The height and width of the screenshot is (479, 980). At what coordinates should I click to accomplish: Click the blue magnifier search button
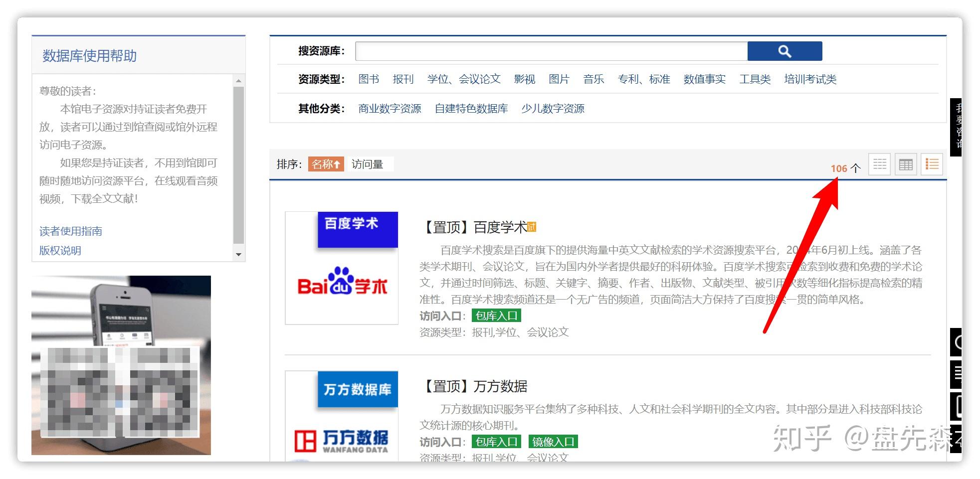784,51
